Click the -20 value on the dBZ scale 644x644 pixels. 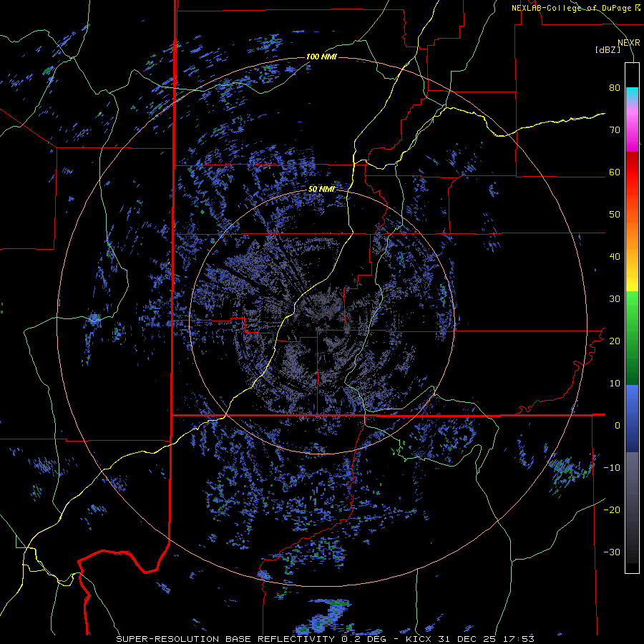click(612, 510)
